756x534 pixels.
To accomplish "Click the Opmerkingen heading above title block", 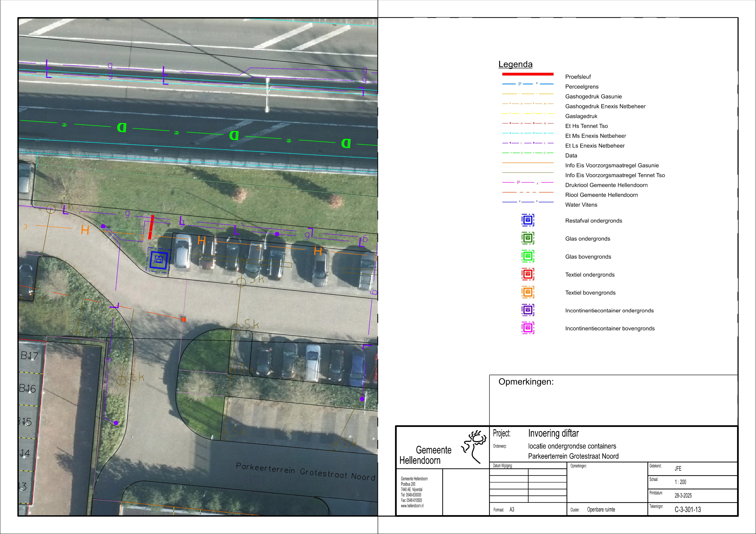I will tap(526, 382).
